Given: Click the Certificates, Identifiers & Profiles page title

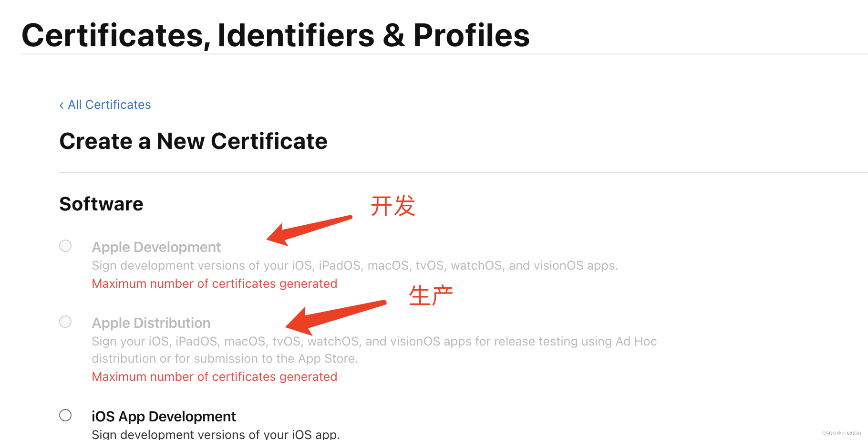Looking at the screenshot, I should pos(276,35).
